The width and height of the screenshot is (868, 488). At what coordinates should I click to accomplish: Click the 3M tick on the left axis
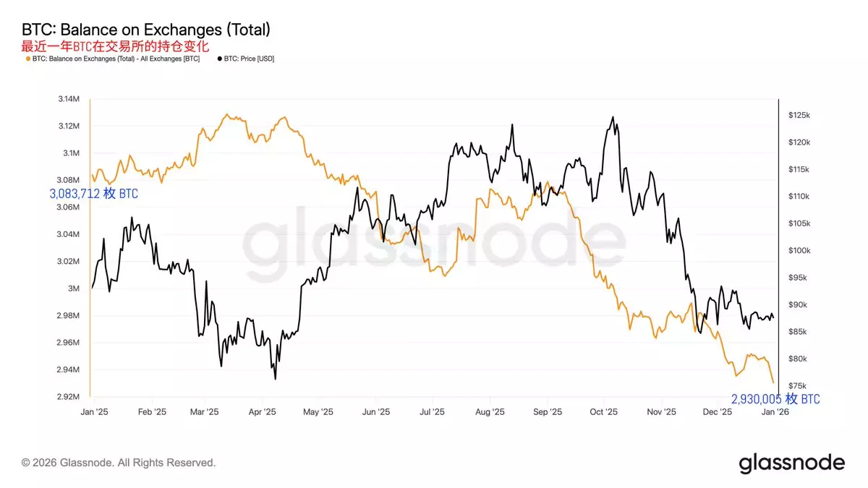[74, 288]
